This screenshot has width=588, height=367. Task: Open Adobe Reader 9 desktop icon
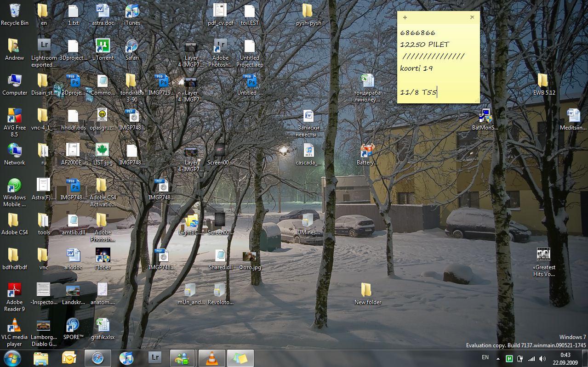click(x=14, y=291)
